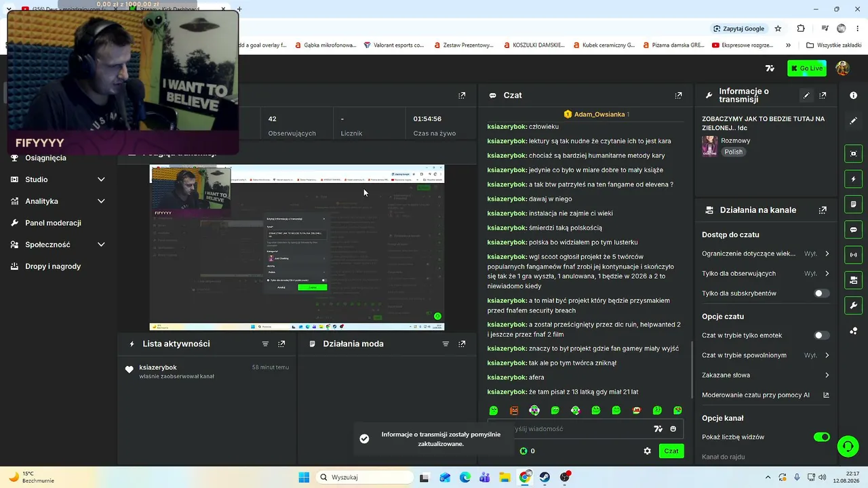
Task: Open OBS Studio from the taskbar
Action: tap(565, 477)
